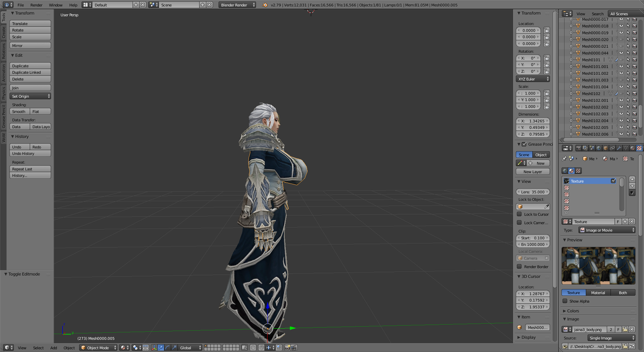Switch Grease Pencil to Object tab
This screenshot has height=352, width=644.
pos(541,155)
